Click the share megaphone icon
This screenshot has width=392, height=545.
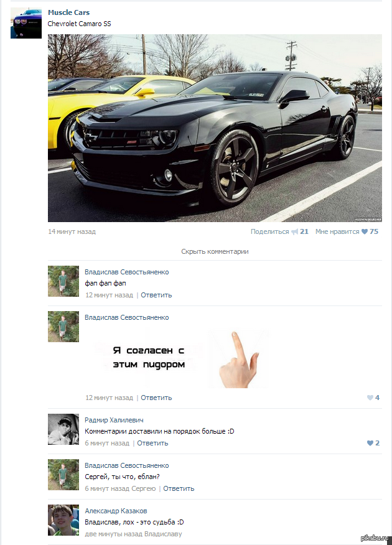pyautogui.click(x=294, y=232)
